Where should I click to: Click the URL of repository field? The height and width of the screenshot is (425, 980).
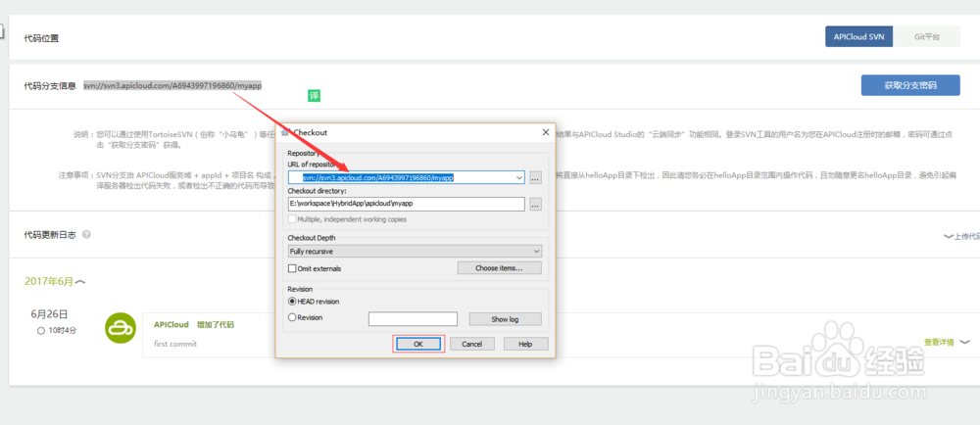tap(407, 178)
